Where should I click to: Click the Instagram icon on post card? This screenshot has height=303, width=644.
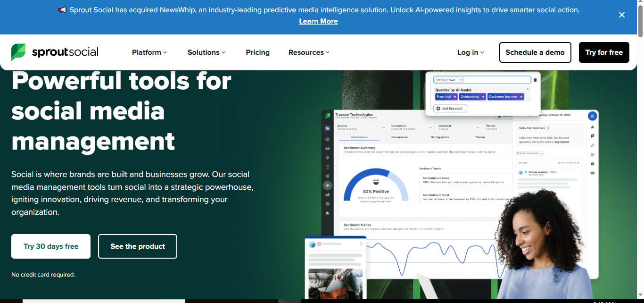(x=319, y=244)
